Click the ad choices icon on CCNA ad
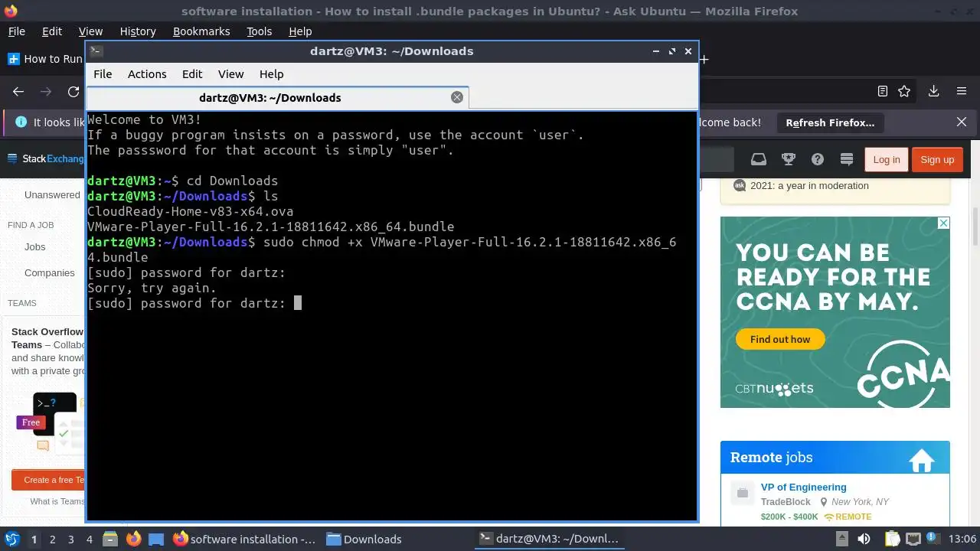 tap(944, 223)
